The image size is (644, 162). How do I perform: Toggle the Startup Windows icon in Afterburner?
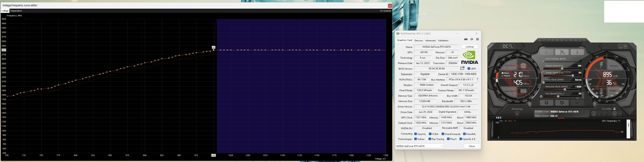point(517,114)
